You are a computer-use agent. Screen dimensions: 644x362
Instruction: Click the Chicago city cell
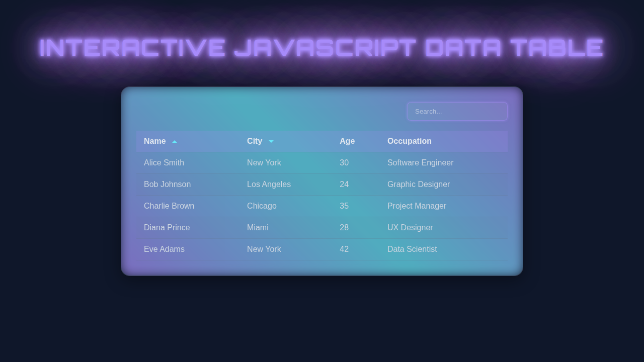[286, 206]
